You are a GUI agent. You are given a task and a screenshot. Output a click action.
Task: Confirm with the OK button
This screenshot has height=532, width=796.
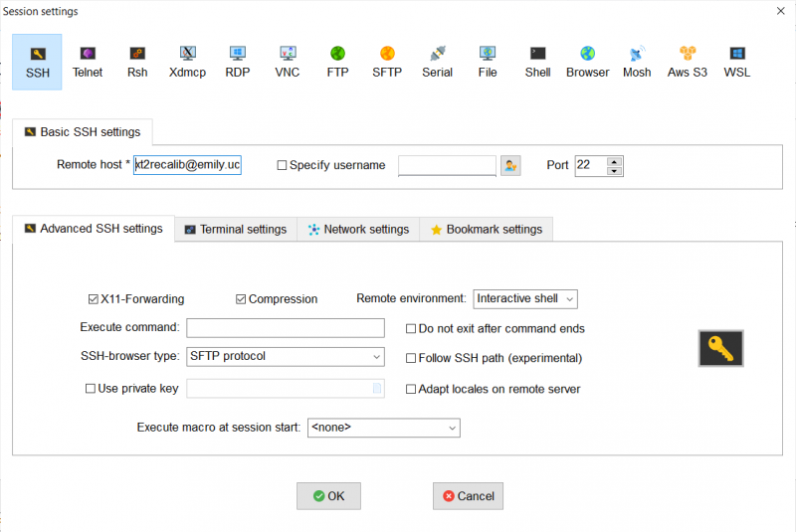click(328, 496)
